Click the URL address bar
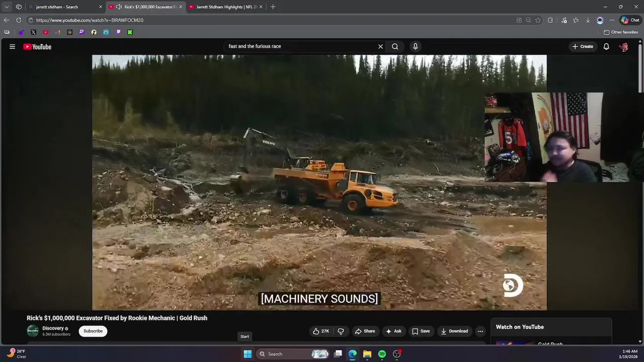This screenshot has height=362, width=644. [272, 20]
